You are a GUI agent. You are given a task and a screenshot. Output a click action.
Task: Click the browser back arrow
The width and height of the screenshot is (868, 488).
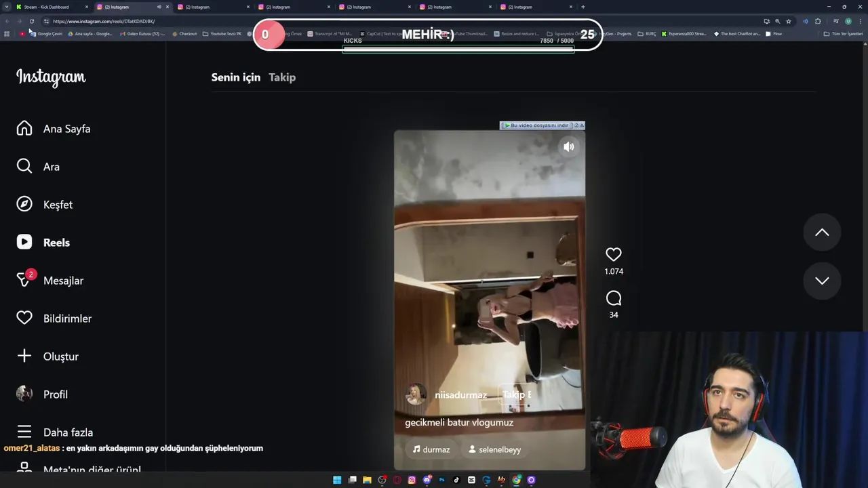point(7,21)
